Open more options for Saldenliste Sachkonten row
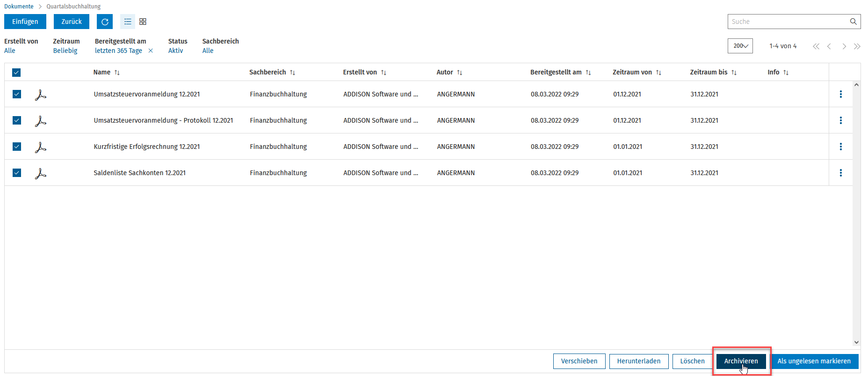The image size is (868, 376). click(x=841, y=173)
